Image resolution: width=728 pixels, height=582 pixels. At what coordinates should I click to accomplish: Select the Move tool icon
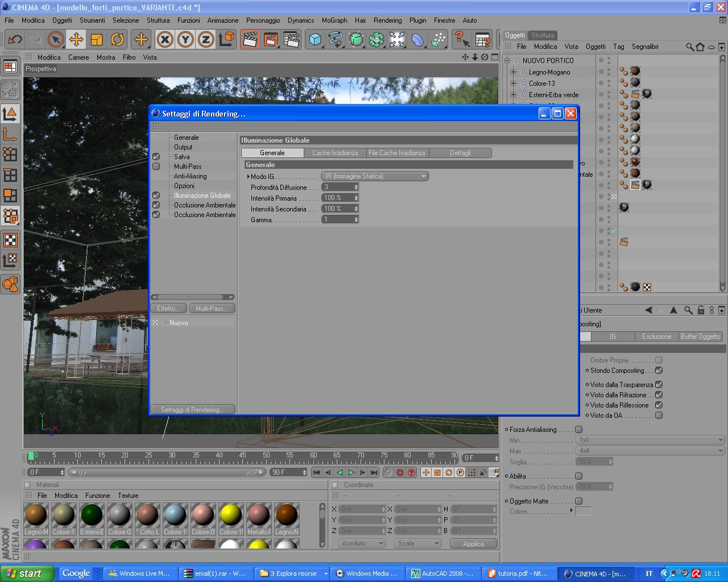(x=76, y=39)
